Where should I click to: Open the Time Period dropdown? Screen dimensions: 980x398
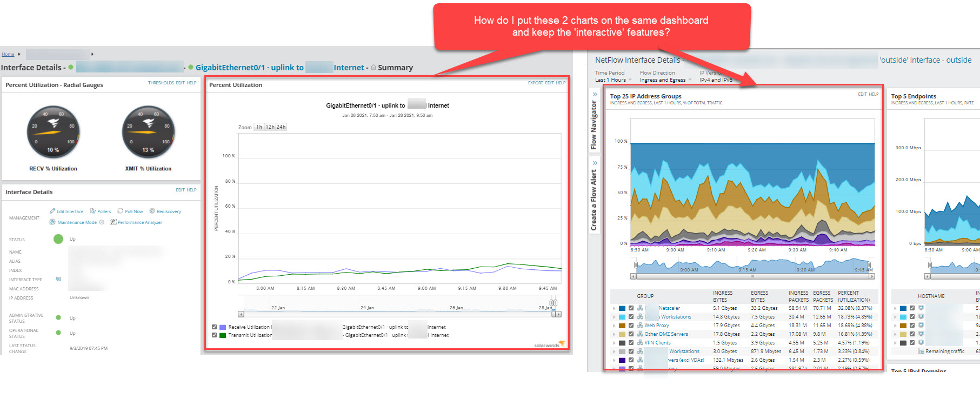(613, 80)
